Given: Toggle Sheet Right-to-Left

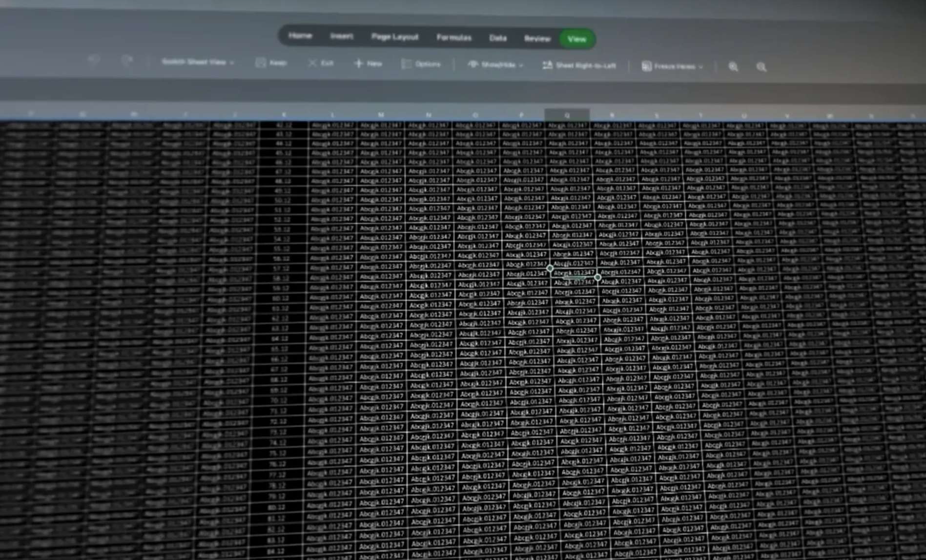Looking at the screenshot, I should tap(579, 65).
